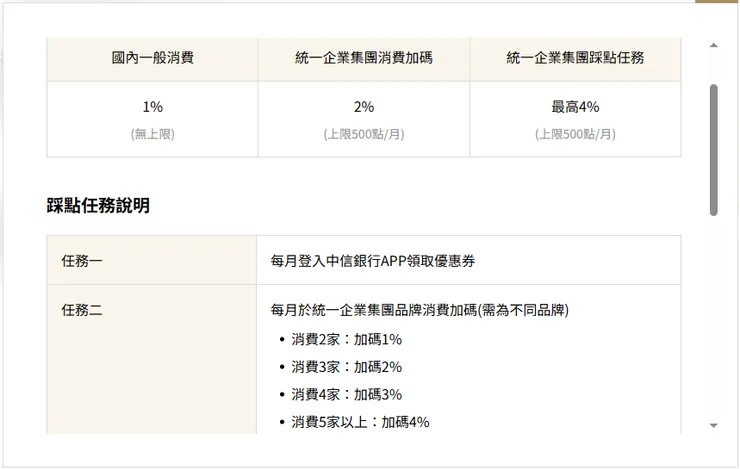The image size is (740, 469).
Task: Click the 2% reward rate value
Action: 364,107
